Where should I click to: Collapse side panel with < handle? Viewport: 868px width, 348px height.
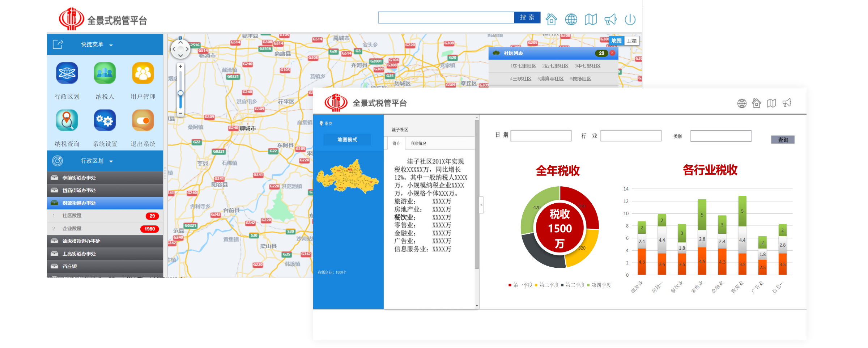click(x=481, y=205)
